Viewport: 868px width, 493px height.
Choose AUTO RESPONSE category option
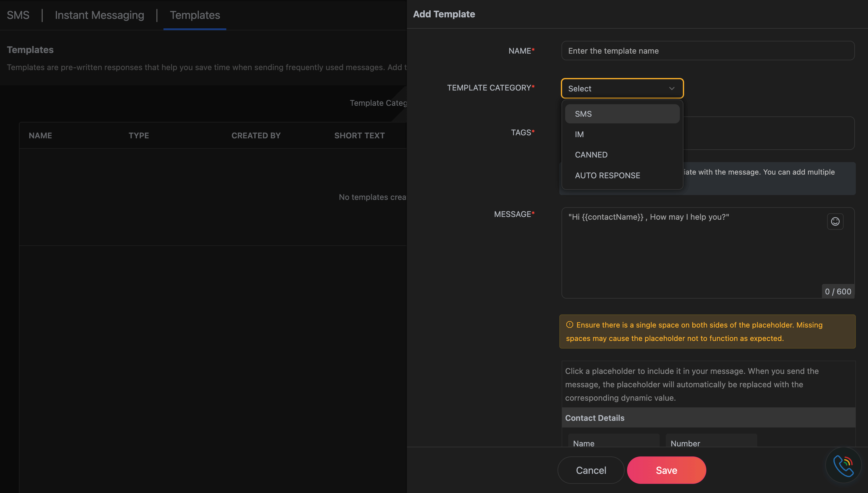click(607, 175)
